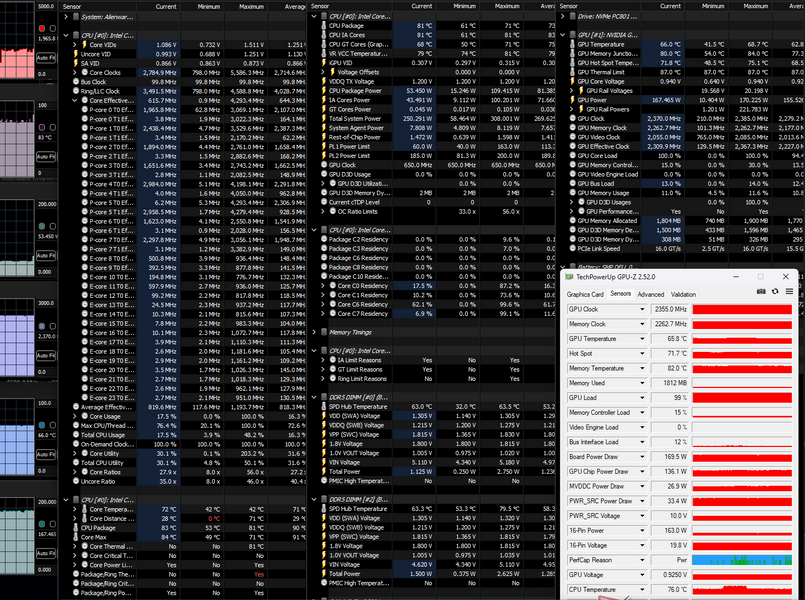Image resolution: width=805 pixels, height=600 pixels.
Task: Click the Sensor column header above System: Alienware
Action: point(98,6)
